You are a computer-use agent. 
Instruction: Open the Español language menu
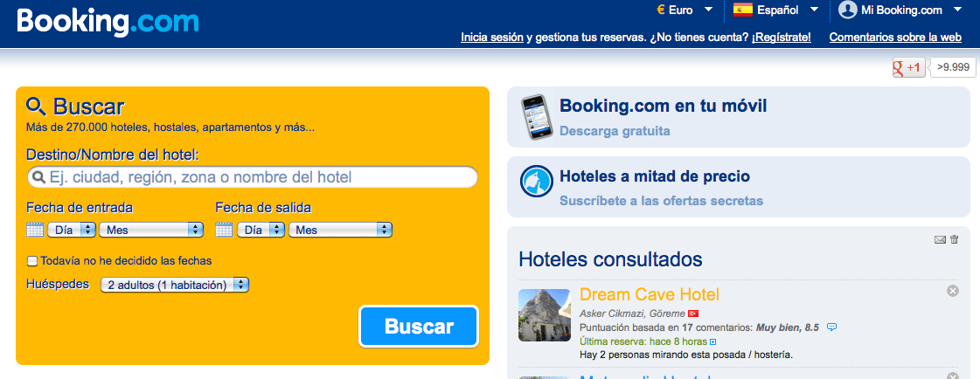point(775,10)
